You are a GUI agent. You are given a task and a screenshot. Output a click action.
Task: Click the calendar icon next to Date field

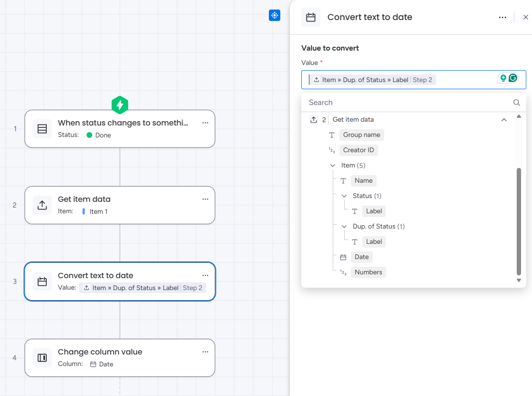(x=343, y=257)
